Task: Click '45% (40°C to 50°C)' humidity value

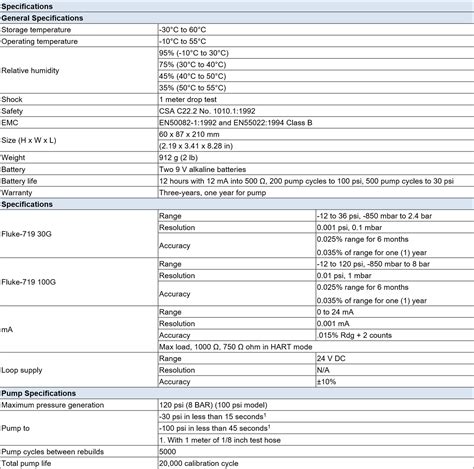Action: point(192,76)
